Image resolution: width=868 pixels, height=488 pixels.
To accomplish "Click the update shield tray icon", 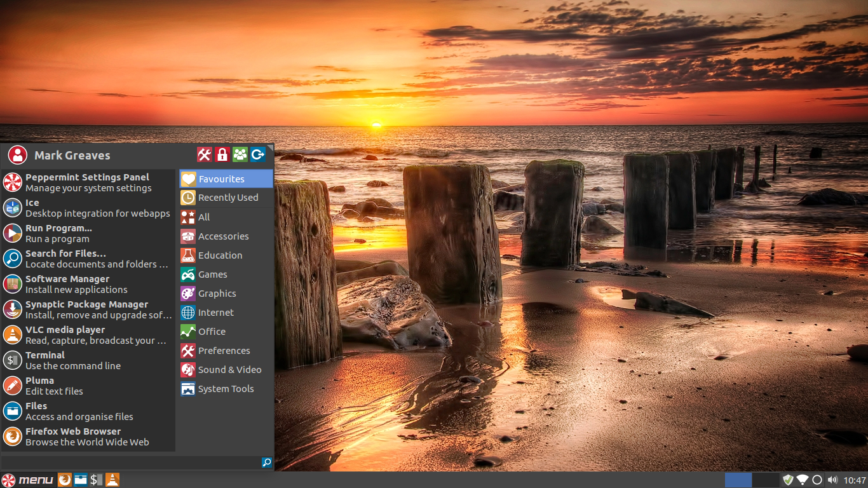I will click(x=789, y=480).
